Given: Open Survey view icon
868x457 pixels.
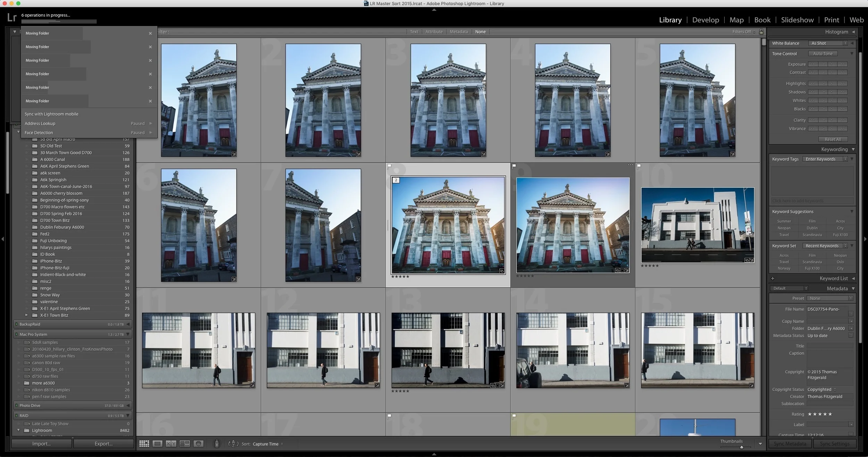Looking at the screenshot, I should (x=185, y=444).
